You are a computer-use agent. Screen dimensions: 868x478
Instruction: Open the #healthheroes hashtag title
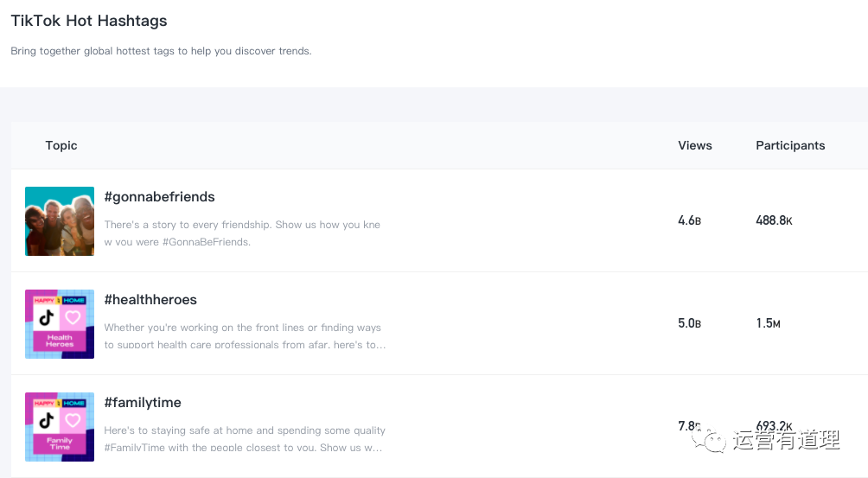coord(150,300)
